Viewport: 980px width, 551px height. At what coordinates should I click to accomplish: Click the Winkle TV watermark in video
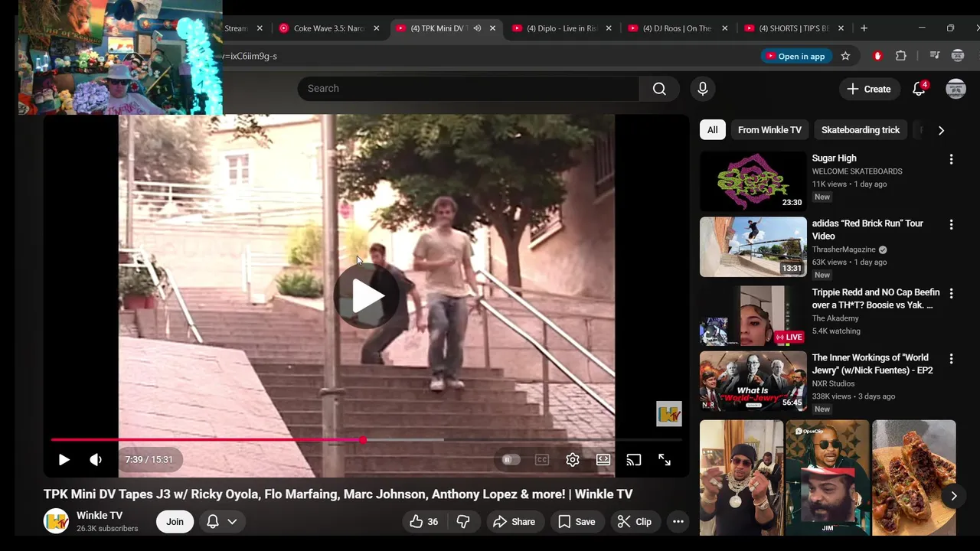[x=669, y=414]
